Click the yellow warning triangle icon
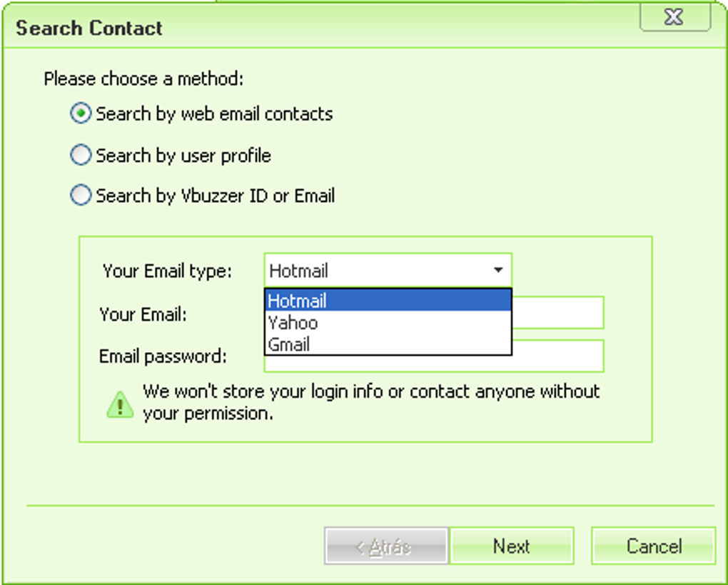Screen dimensions: 728x585 pos(120,404)
